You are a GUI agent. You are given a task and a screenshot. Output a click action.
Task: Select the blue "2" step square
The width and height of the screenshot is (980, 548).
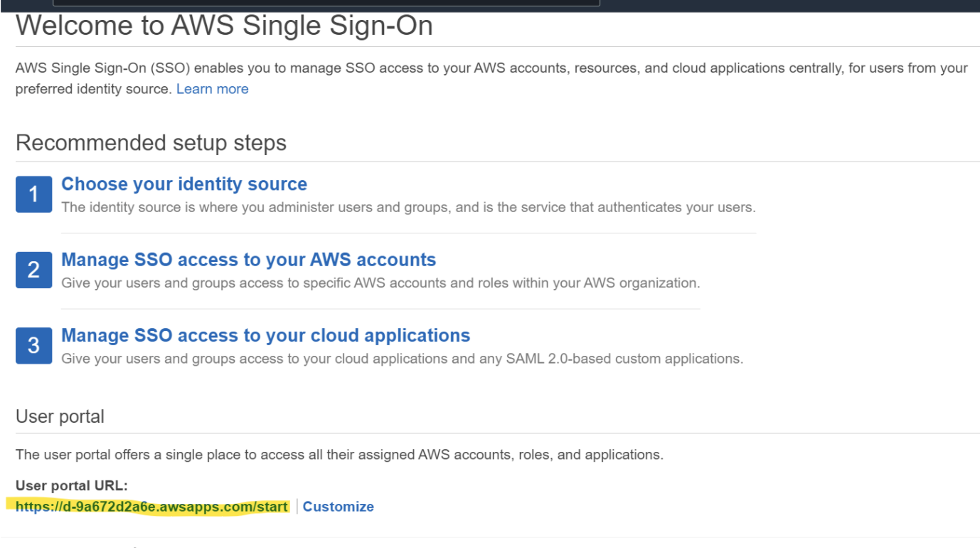tap(33, 270)
